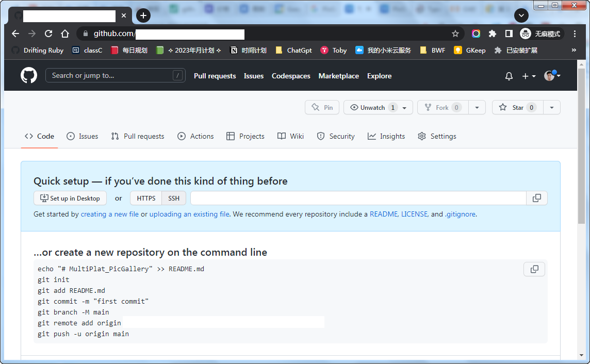Toggle the browser side panel icon
The height and width of the screenshot is (364, 590).
coord(509,34)
